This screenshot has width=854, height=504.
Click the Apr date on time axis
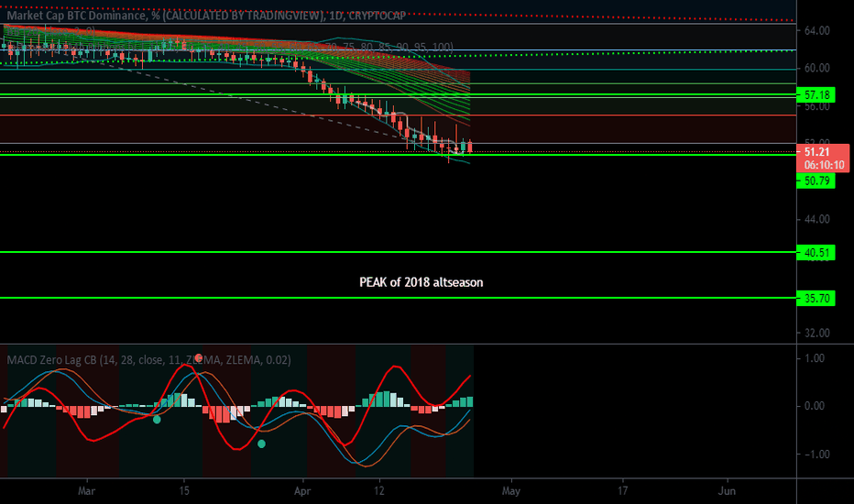click(x=302, y=491)
